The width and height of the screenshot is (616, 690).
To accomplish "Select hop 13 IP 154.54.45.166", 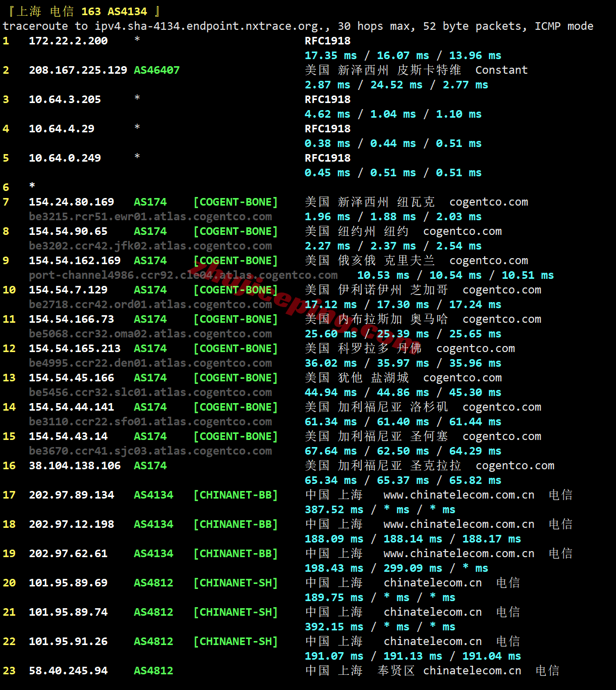I will pyautogui.click(x=71, y=378).
